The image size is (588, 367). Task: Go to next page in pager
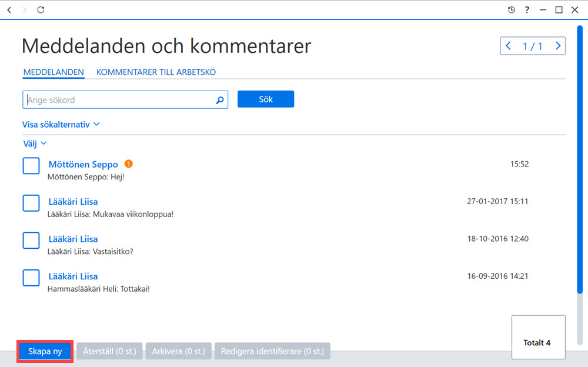point(557,46)
